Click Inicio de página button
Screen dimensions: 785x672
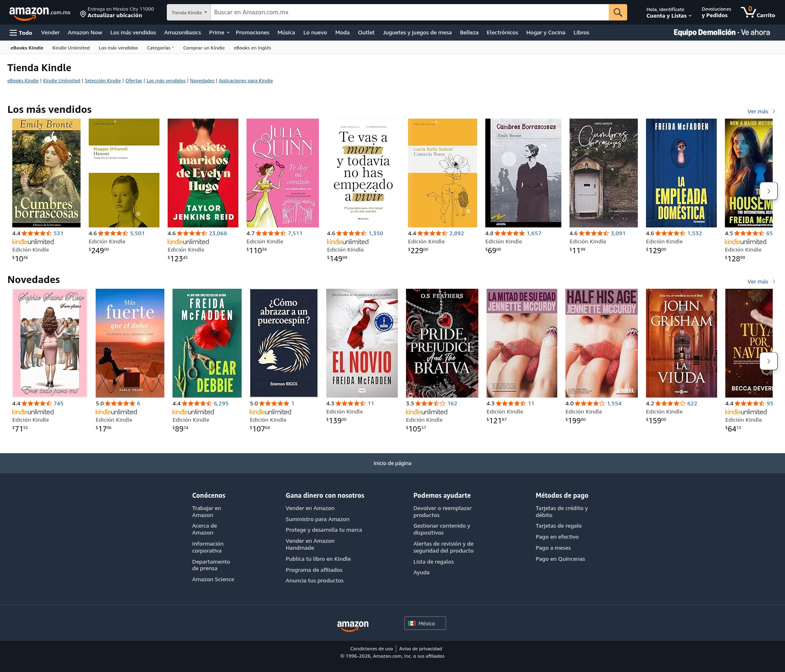coord(392,463)
